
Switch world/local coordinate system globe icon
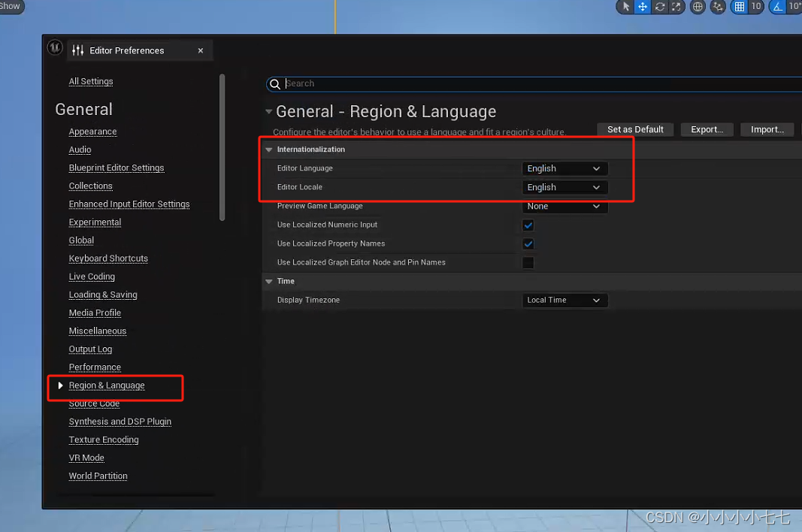[x=698, y=7]
